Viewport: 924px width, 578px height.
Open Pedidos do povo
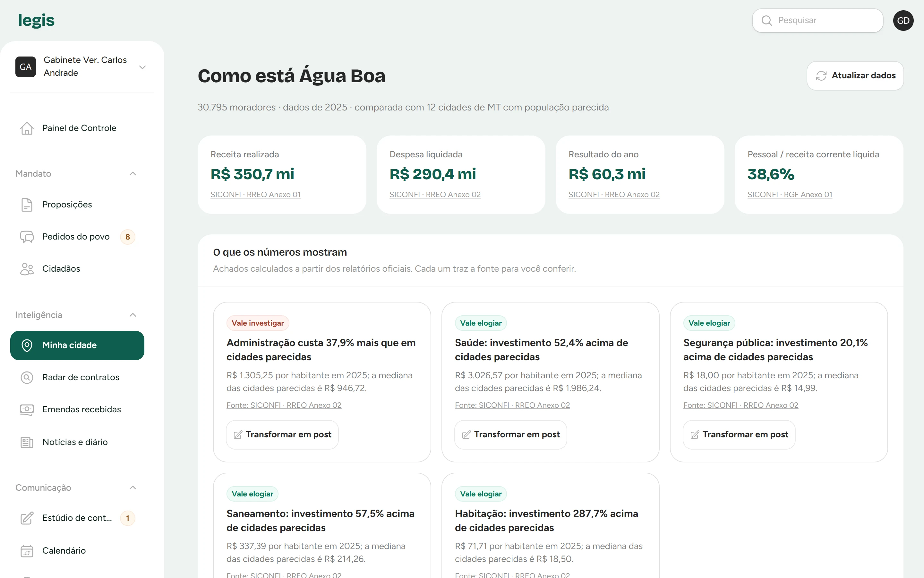(77, 237)
